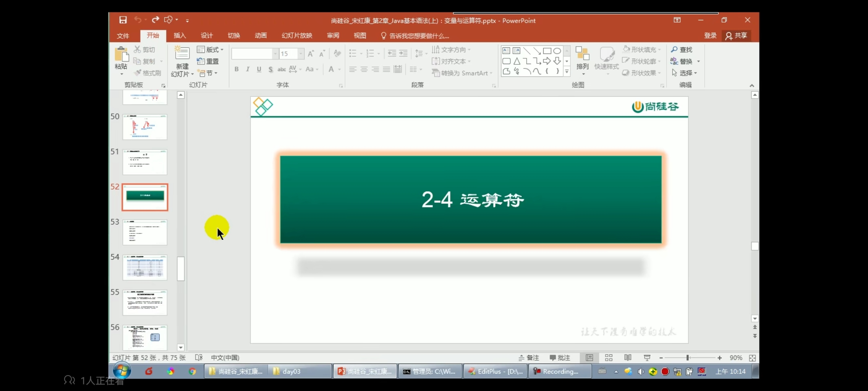Click the Comments (批注) button in status bar
The width and height of the screenshot is (868, 391).
[560, 358]
